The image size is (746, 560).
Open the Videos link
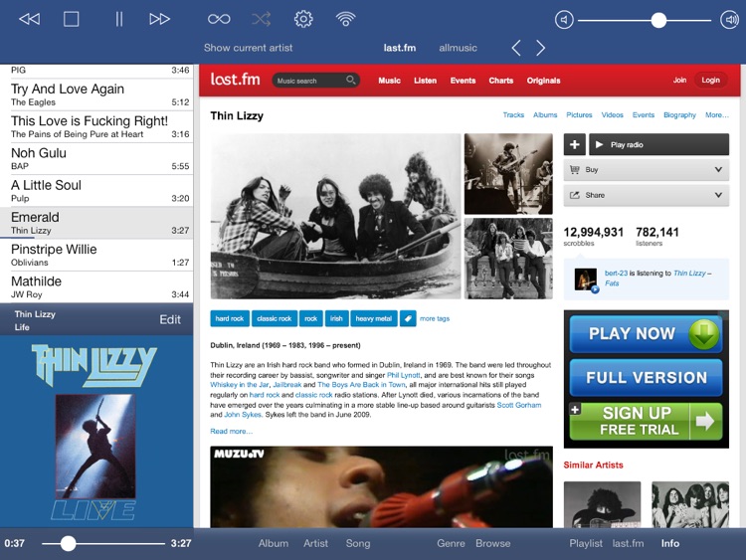tap(612, 114)
